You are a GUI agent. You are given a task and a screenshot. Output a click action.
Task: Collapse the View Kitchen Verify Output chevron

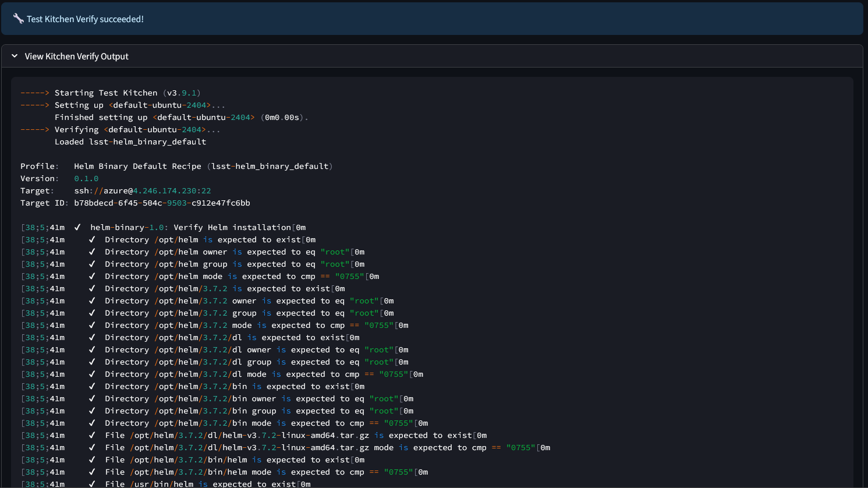(x=15, y=56)
